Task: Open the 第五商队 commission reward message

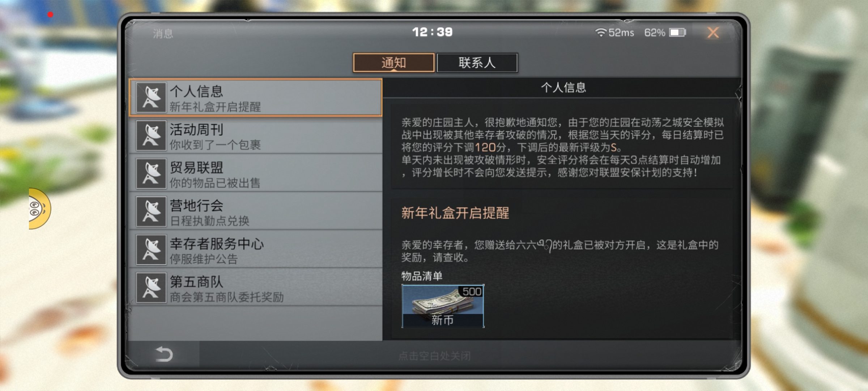Action: (256, 288)
